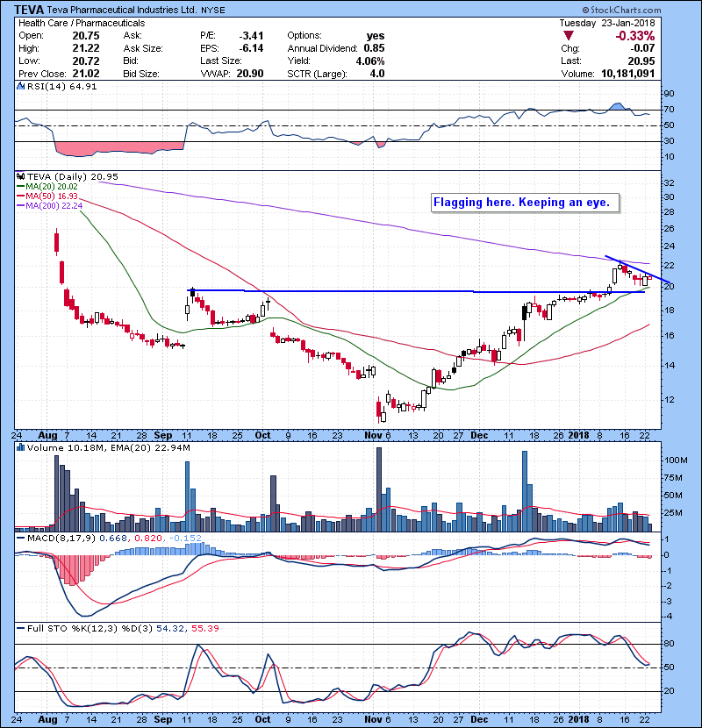The width and height of the screenshot is (702, 728).
Task: Click the Last price value 20.95
Action: pos(641,61)
